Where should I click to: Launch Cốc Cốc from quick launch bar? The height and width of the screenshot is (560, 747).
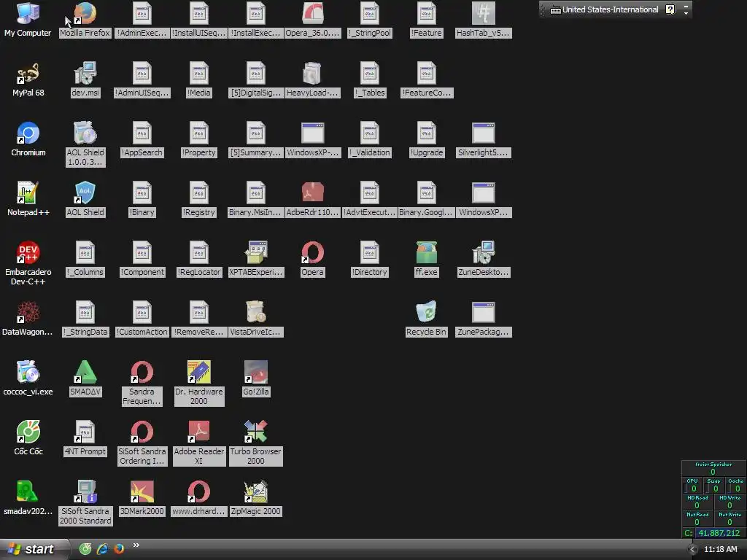[x=85, y=548]
